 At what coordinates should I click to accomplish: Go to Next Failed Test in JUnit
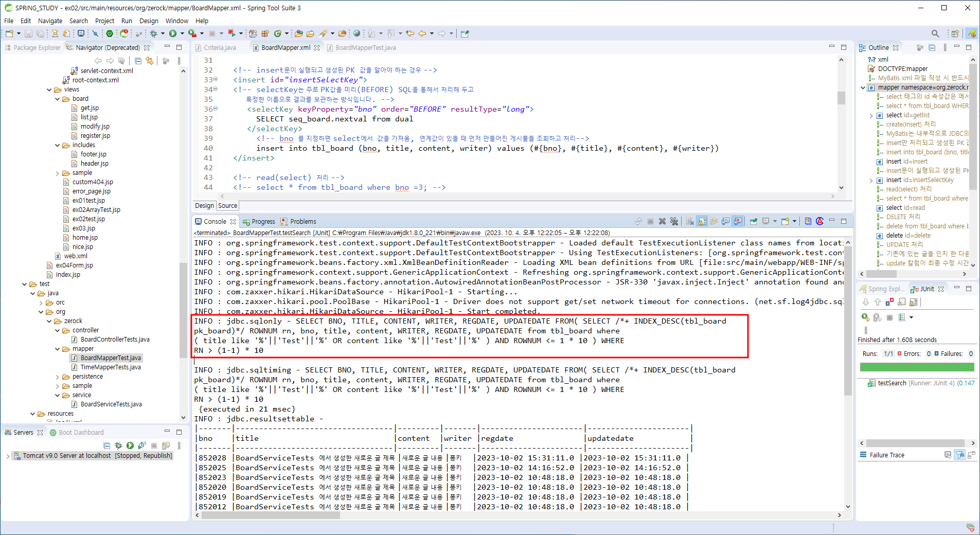click(x=866, y=302)
